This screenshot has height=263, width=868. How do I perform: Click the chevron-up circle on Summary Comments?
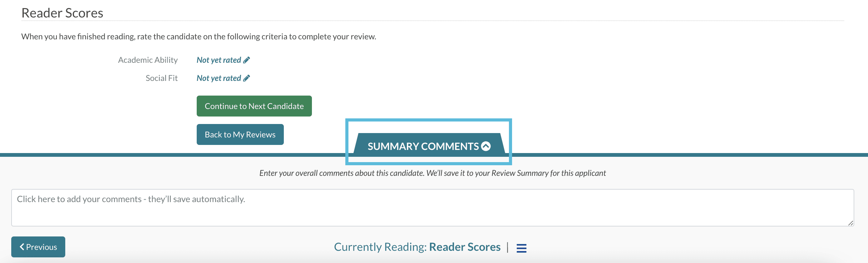click(486, 146)
